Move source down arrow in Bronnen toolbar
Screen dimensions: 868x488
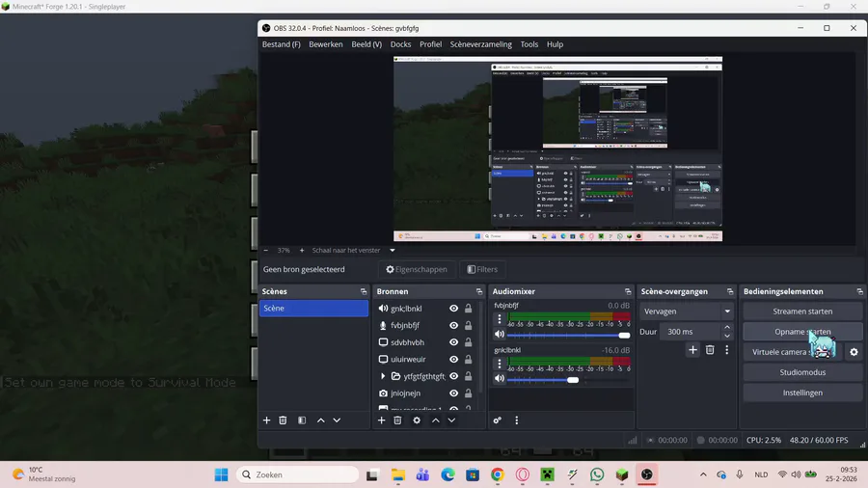(x=451, y=420)
